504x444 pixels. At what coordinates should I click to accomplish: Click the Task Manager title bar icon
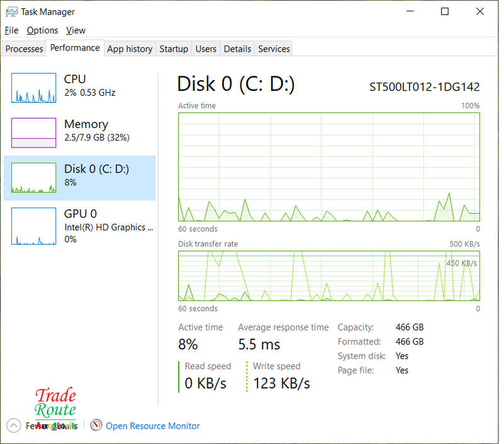(x=11, y=11)
